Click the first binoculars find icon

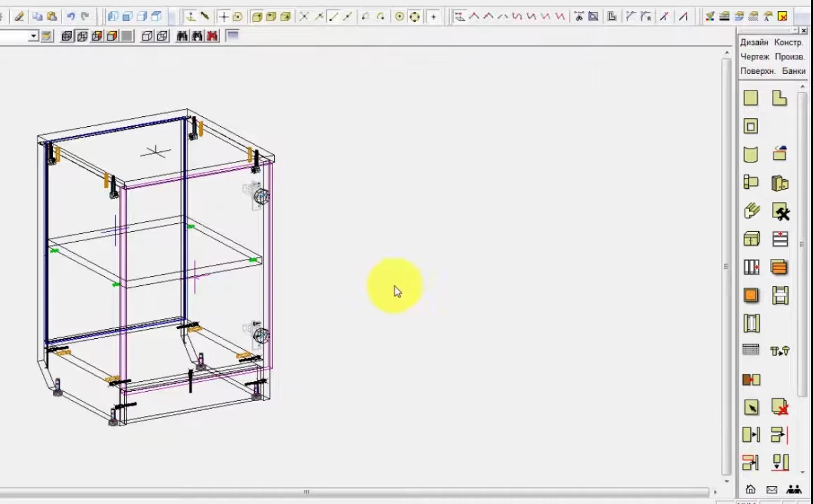coord(182,36)
